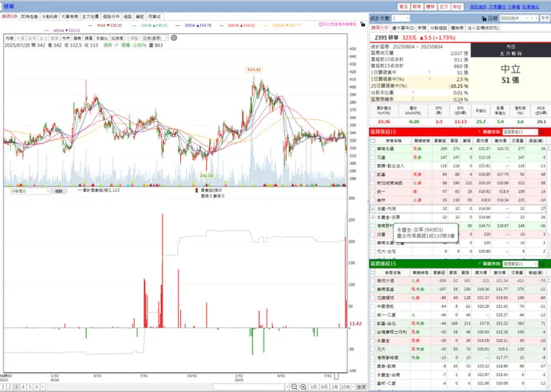Open the 重大事件(1) tab
This screenshot has width=551, height=392.
pos(404,28)
